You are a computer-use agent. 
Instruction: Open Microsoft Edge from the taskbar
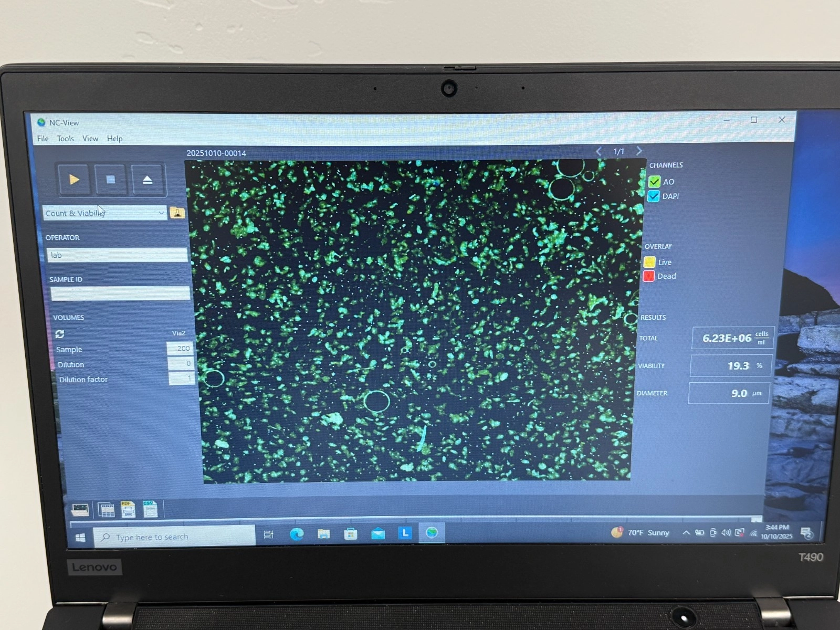pos(297,534)
